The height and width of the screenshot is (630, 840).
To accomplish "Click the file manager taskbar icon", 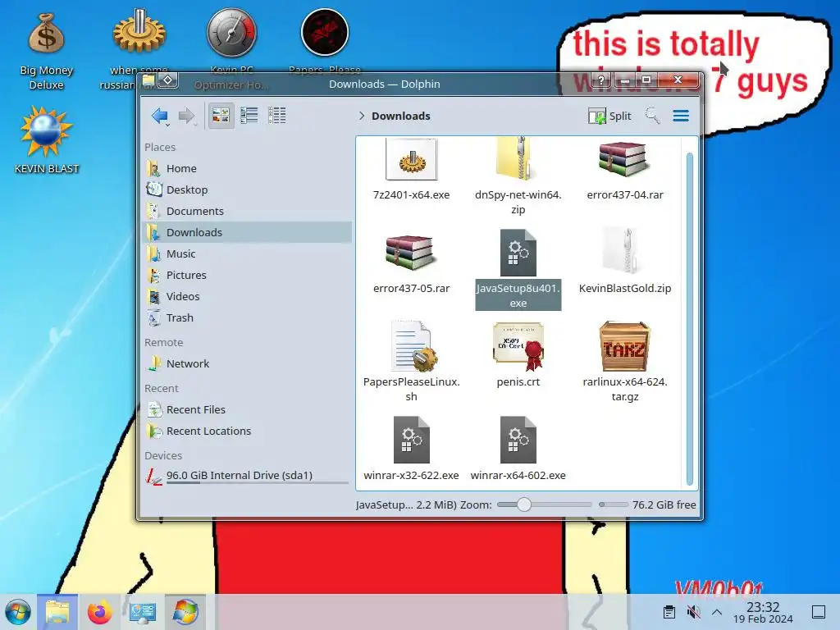I will [x=57, y=612].
